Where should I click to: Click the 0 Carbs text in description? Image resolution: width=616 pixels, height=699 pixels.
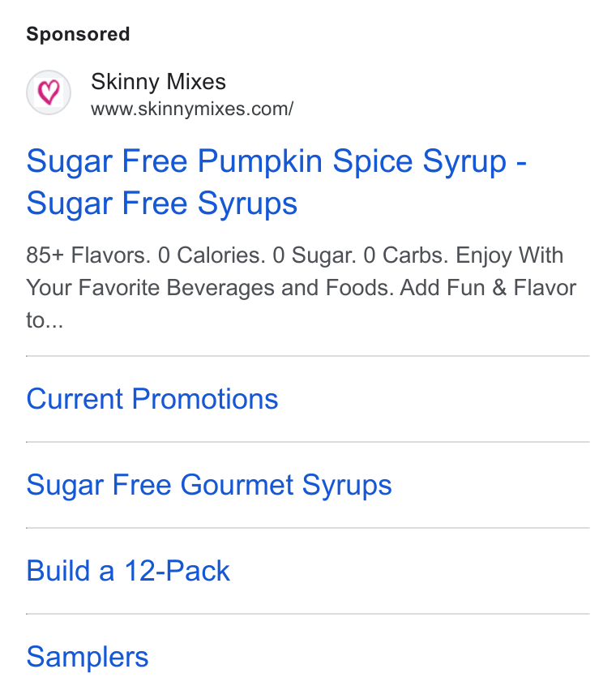tap(406, 255)
